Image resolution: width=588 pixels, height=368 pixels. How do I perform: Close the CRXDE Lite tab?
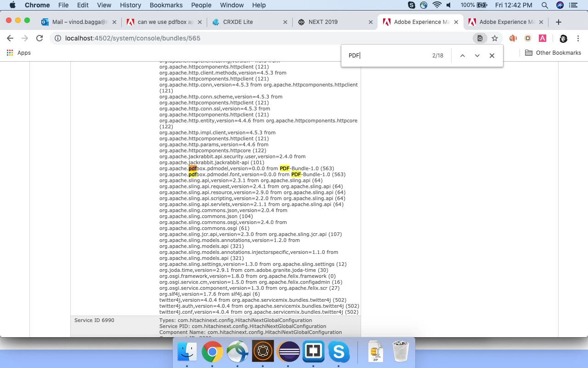[x=285, y=22]
